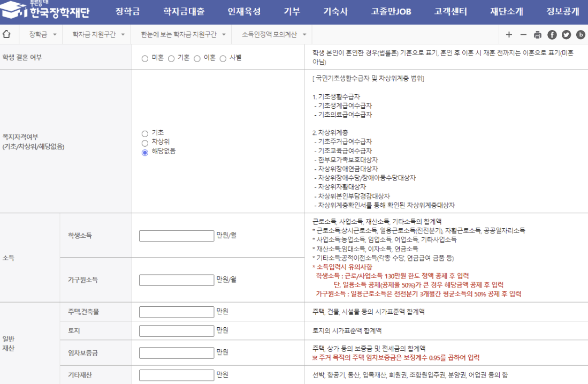Select 이혼 marital status option
Viewport: 588px width, 384px height.
pyautogui.click(x=197, y=58)
